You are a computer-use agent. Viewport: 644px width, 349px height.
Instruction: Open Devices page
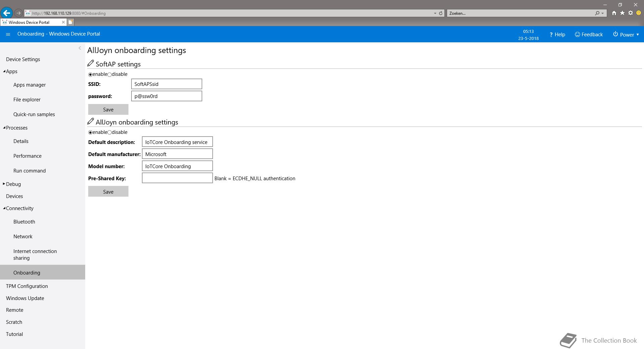(14, 196)
